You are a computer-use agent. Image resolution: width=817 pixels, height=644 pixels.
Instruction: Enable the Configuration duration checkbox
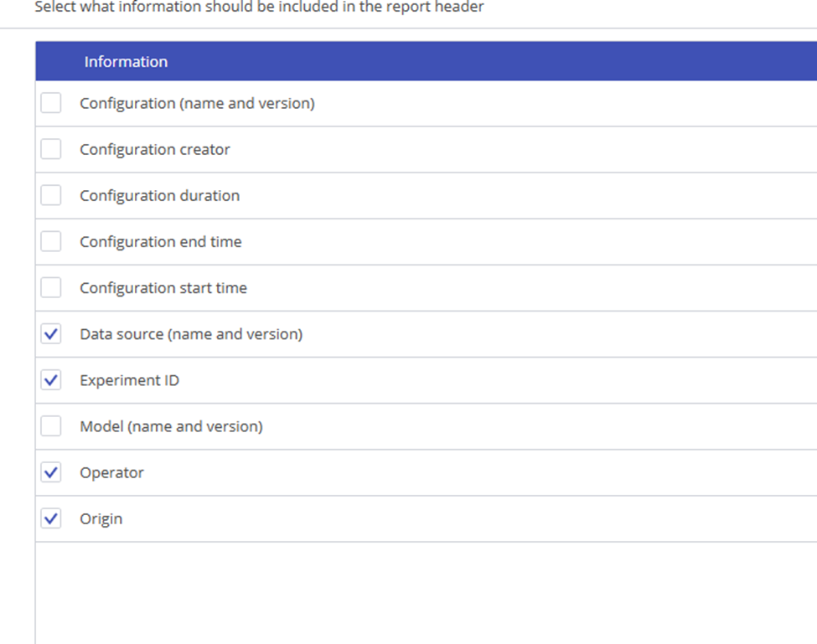tap(50, 194)
